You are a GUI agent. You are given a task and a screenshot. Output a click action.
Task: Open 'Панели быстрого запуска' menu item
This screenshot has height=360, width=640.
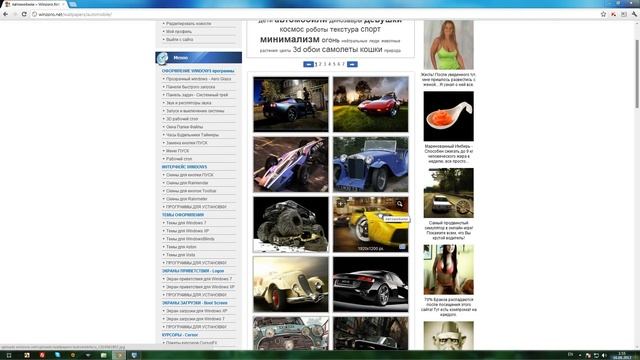coord(191,87)
